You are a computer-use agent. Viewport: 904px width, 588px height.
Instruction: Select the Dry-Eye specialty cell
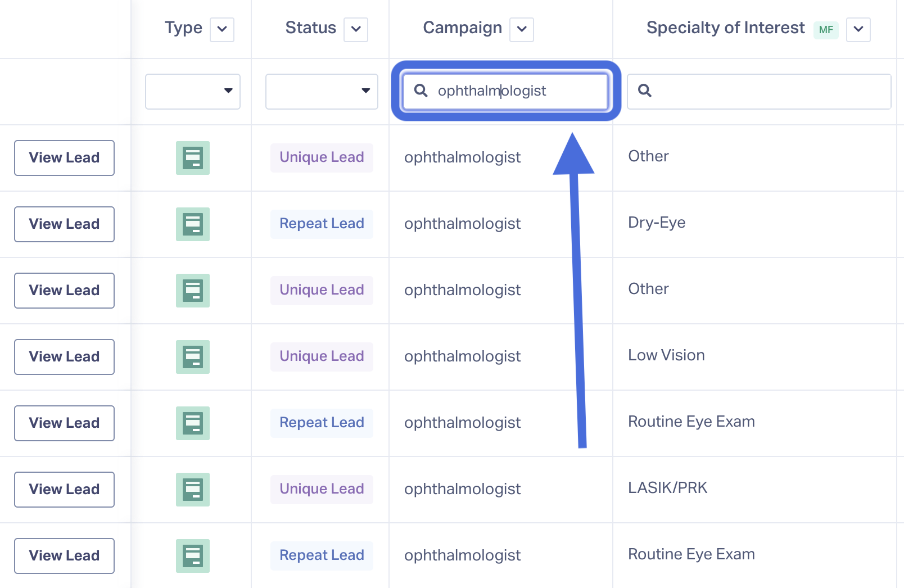657,223
